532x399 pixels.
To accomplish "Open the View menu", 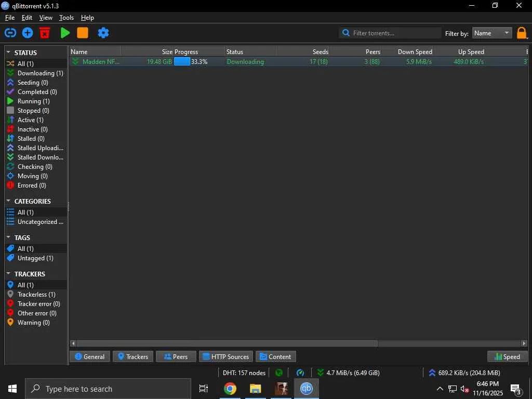I will pyautogui.click(x=46, y=18).
